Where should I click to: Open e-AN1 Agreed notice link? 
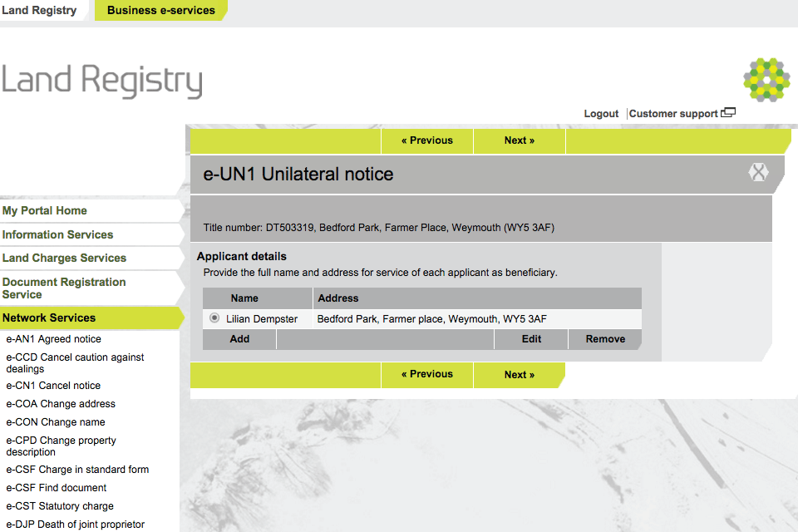53,339
